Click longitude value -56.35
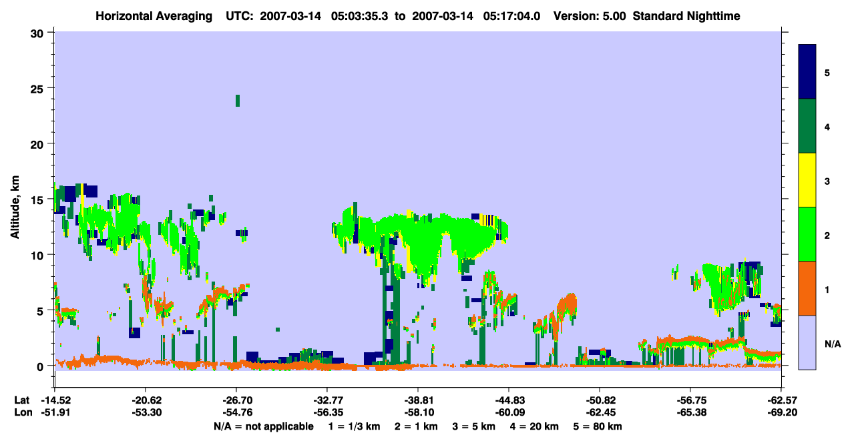 pyautogui.click(x=327, y=413)
